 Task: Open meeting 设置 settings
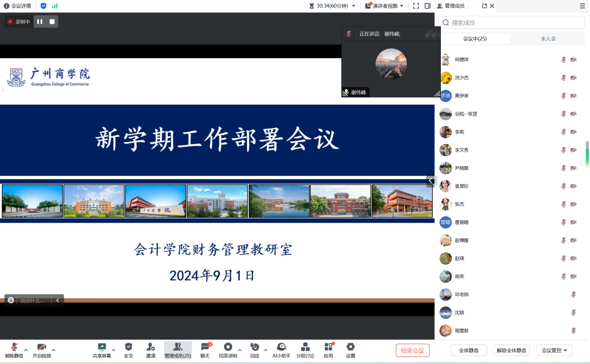point(350,350)
